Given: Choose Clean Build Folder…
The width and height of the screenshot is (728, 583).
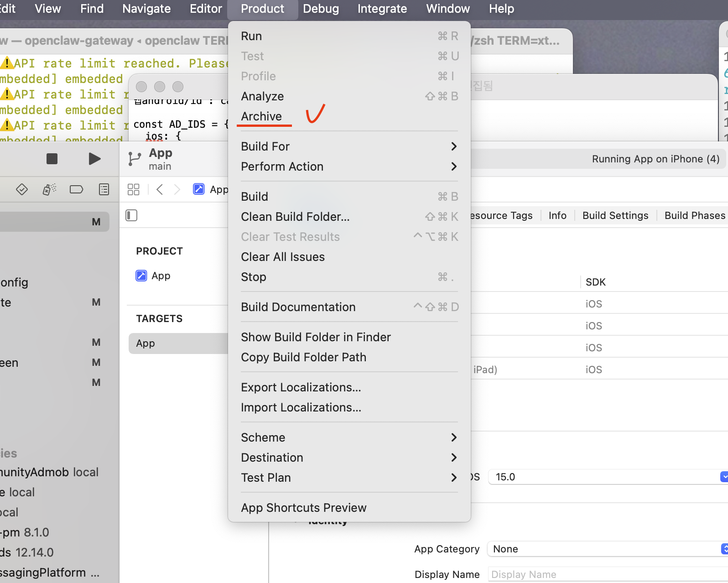Looking at the screenshot, I should pyautogui.click(x=349, y=217).
